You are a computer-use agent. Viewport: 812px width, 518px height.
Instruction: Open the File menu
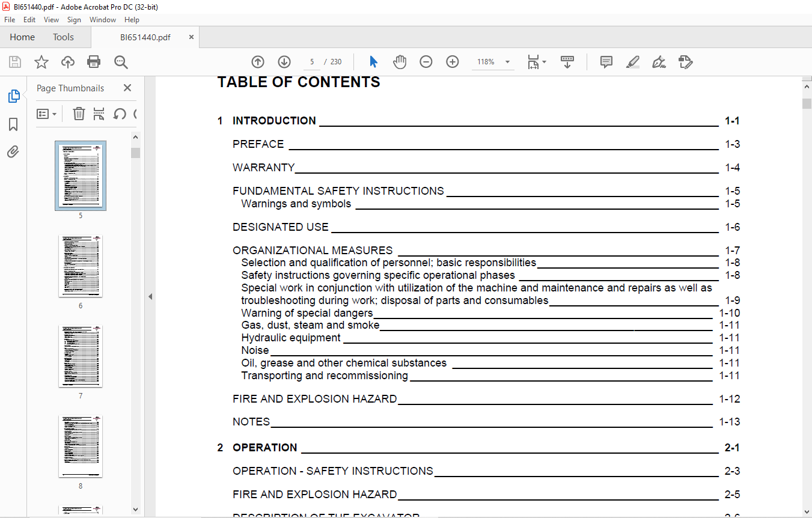pyautogui.click(x=10, y=20)
